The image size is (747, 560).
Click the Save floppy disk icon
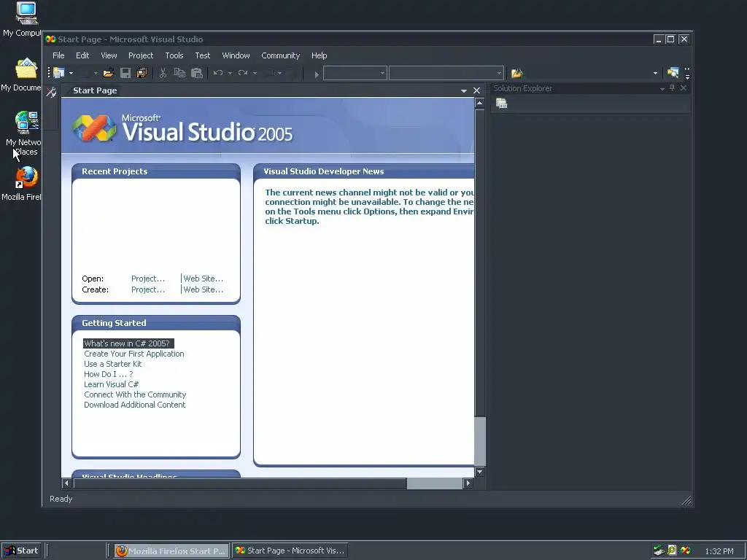pos(125,73)
